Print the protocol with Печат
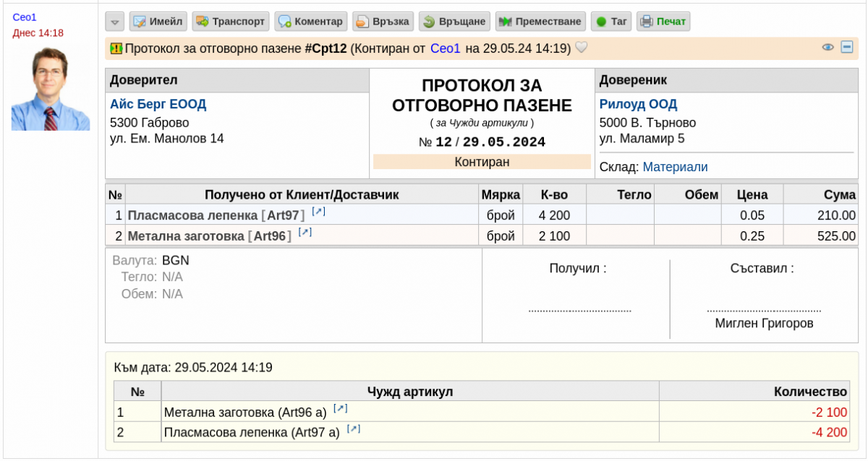This screenshot has width=868, height=461. (x=663, y=22)
